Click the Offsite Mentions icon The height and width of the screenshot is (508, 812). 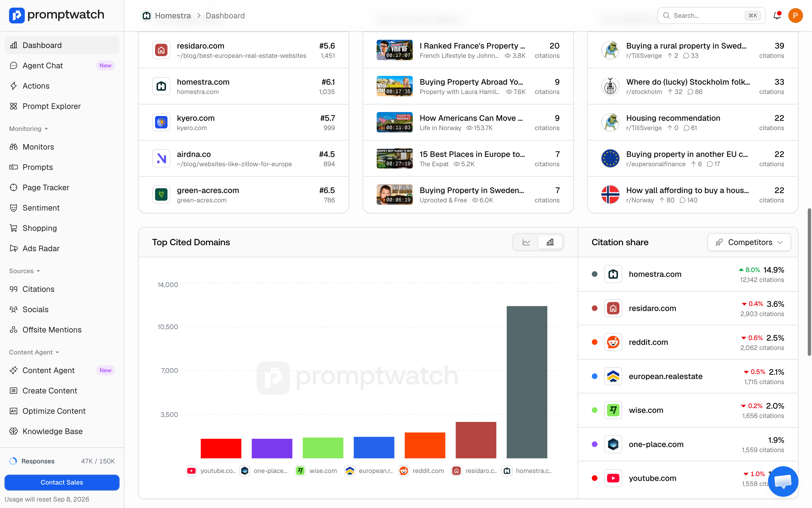14,330
